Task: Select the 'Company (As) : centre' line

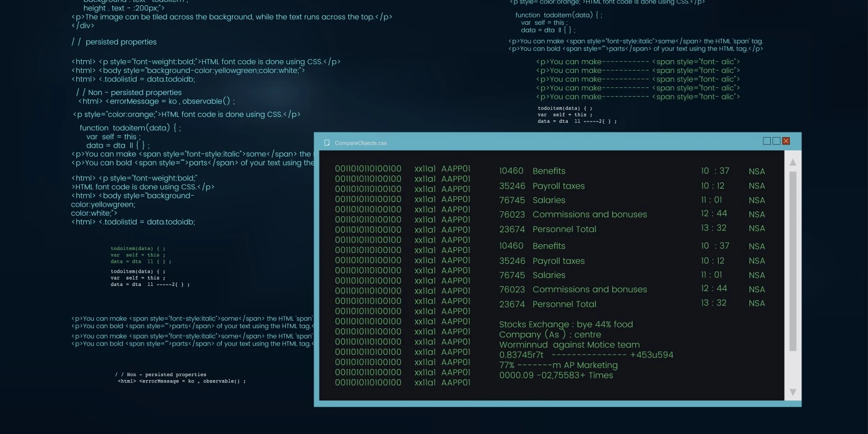Action: [x=550, y=334]
